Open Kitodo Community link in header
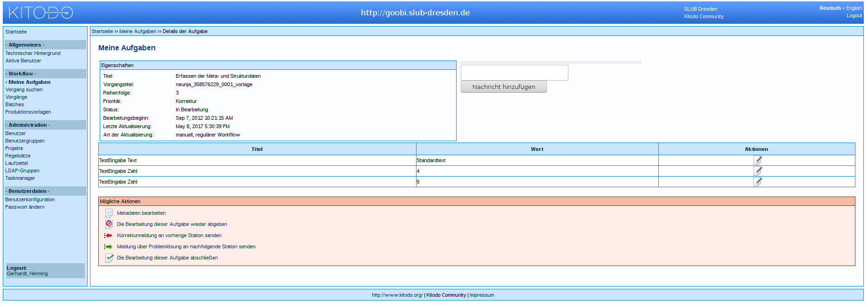This screenshot has height=307, width=868. pos(704,16)
